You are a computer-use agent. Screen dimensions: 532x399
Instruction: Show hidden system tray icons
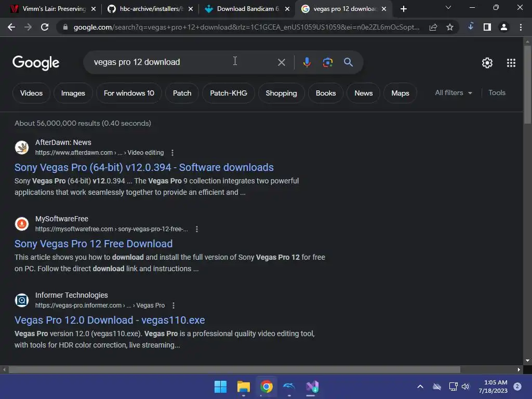420,387
